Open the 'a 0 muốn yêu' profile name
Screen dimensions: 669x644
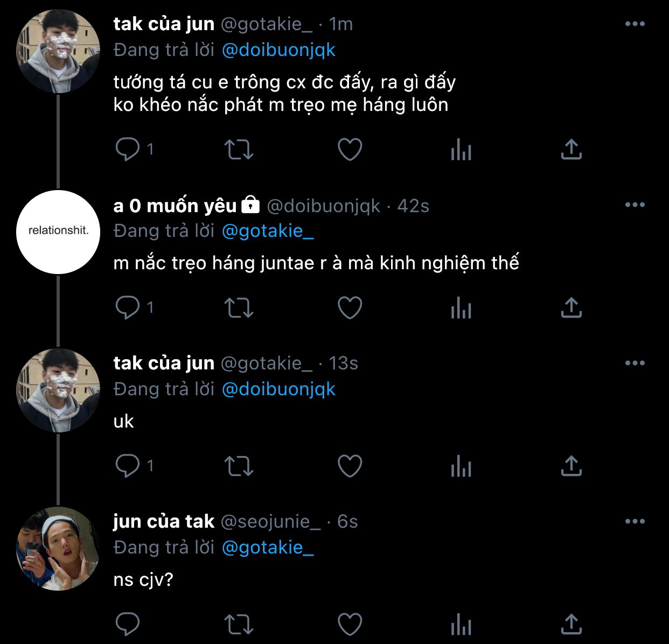click(175, 206)
